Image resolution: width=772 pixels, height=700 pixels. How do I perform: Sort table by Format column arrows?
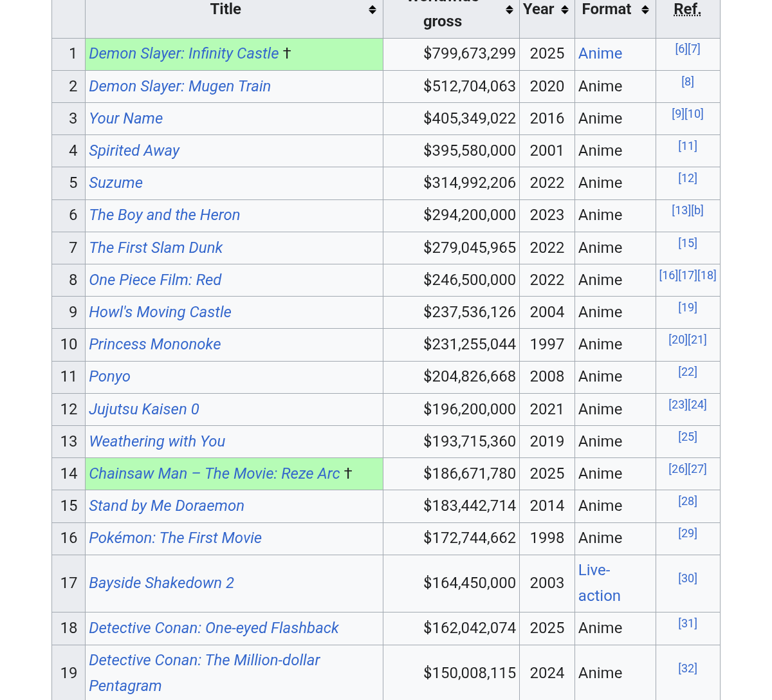tap(645, 10)
